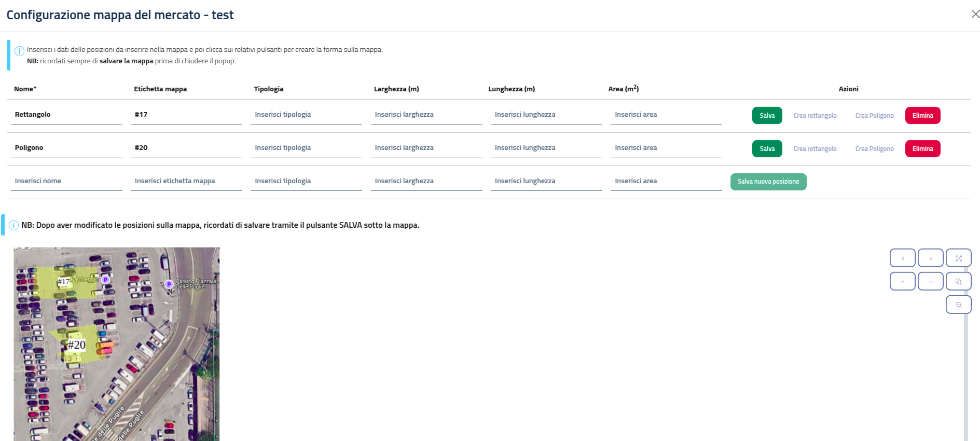Viewport: 980px width, 441px height.
Task: Pan the map up with arrow button
Action: point(902,281)
